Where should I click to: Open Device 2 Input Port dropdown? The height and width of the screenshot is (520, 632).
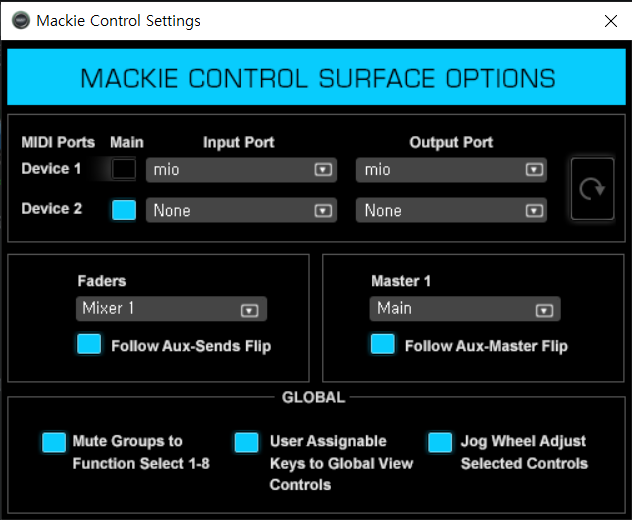pyautogui.click(x=240, y=211)
